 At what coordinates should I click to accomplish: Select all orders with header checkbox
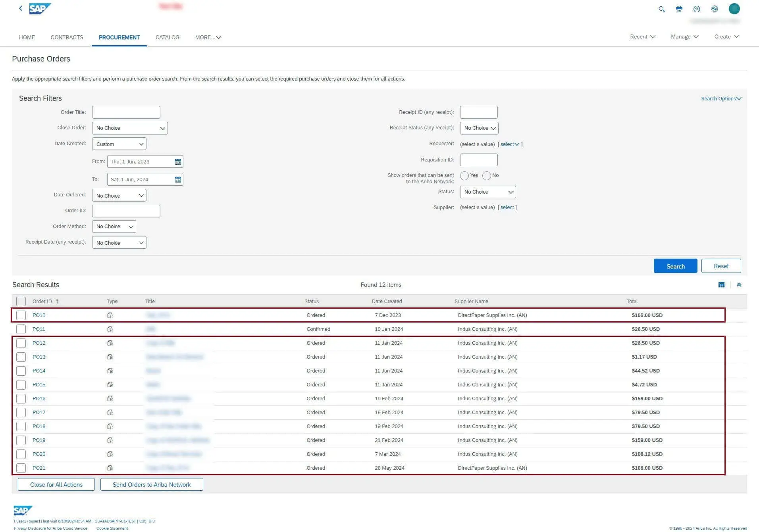tap(21, 302)
